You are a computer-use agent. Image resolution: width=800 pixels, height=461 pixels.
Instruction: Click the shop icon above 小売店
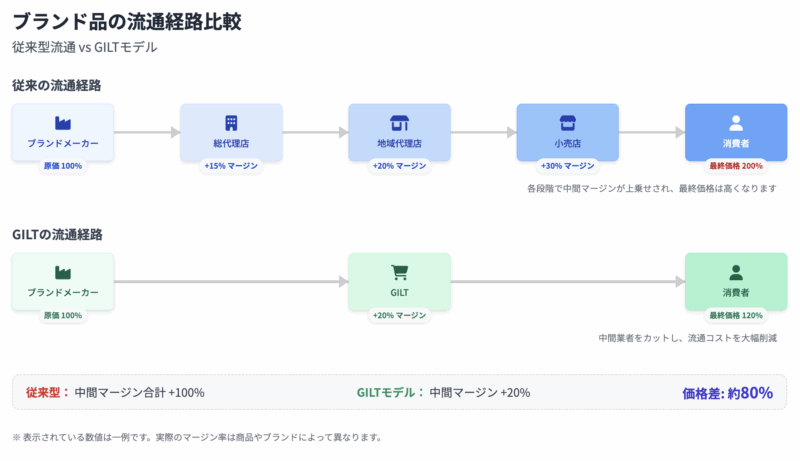tap(567, 123)
